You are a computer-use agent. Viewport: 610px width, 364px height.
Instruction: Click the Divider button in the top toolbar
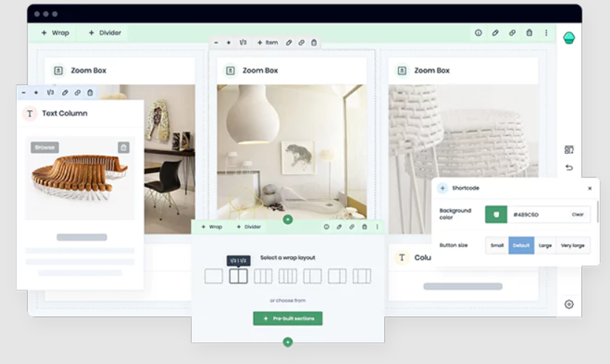click(104, 33)
